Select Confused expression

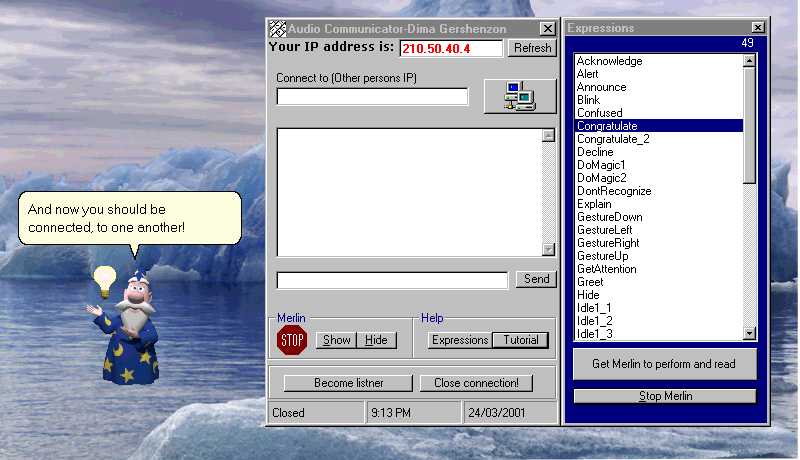[x=659, y=113]
